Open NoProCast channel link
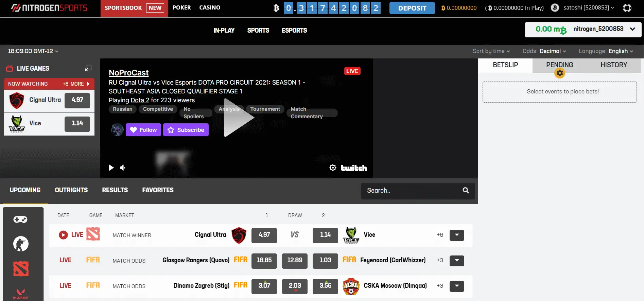Viewport: 644px width, 301px height. pos(128,73)
